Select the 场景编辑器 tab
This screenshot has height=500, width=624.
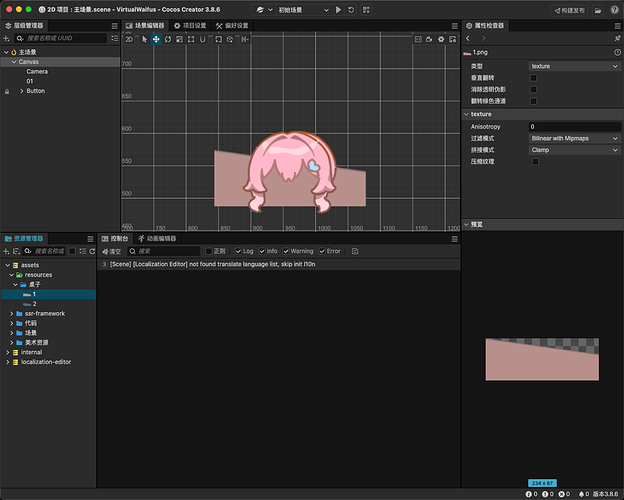pos(145,26)
